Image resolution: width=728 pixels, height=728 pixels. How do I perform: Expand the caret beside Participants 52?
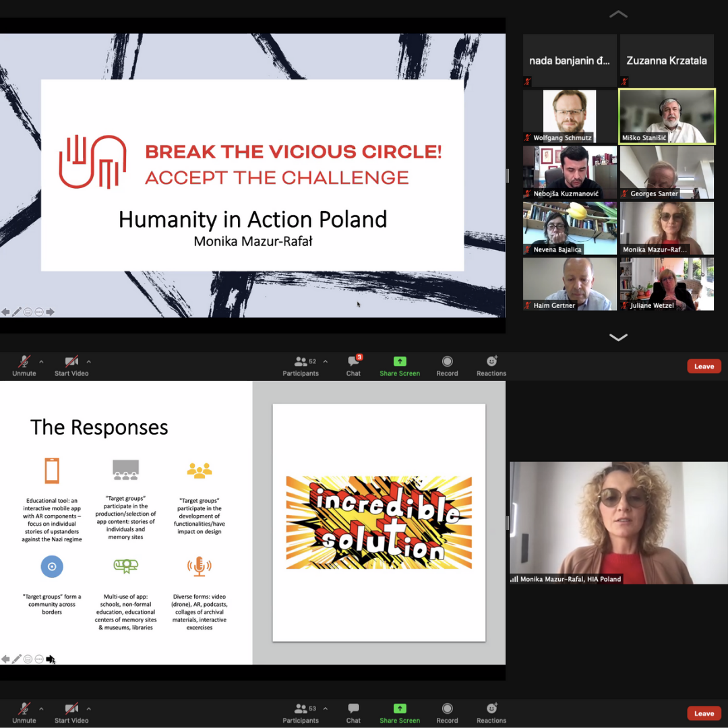(326, 361)
